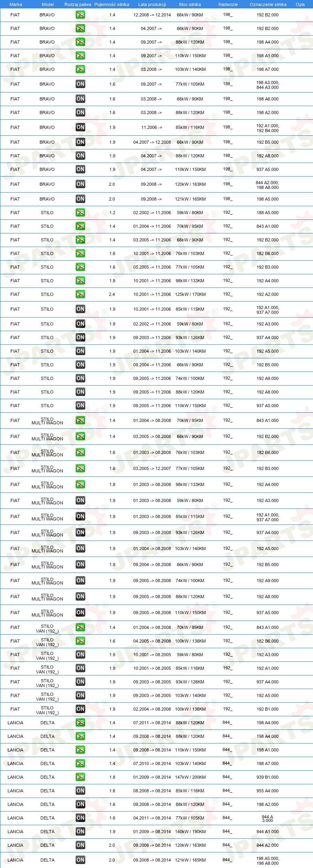Click diesel icon for Lancia Delta 04.2011 -> 08.2014 row
The image size is (313, 868).
click(x=80, y=818)
